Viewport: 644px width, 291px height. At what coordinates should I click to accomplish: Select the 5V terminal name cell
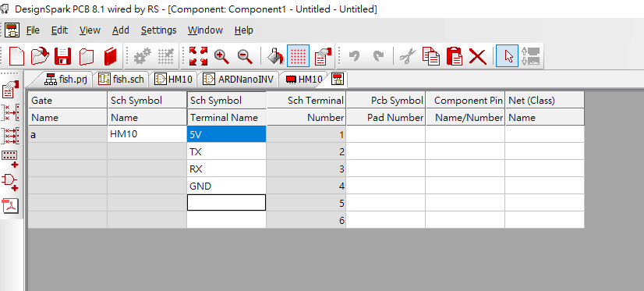coord(226,134)
